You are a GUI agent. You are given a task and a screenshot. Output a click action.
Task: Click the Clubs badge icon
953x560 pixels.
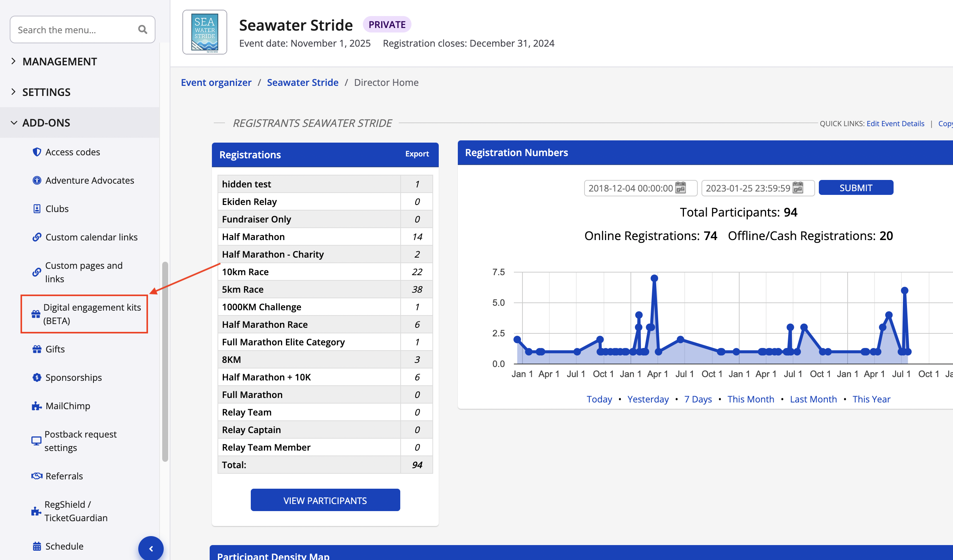[x=37, y=209]
